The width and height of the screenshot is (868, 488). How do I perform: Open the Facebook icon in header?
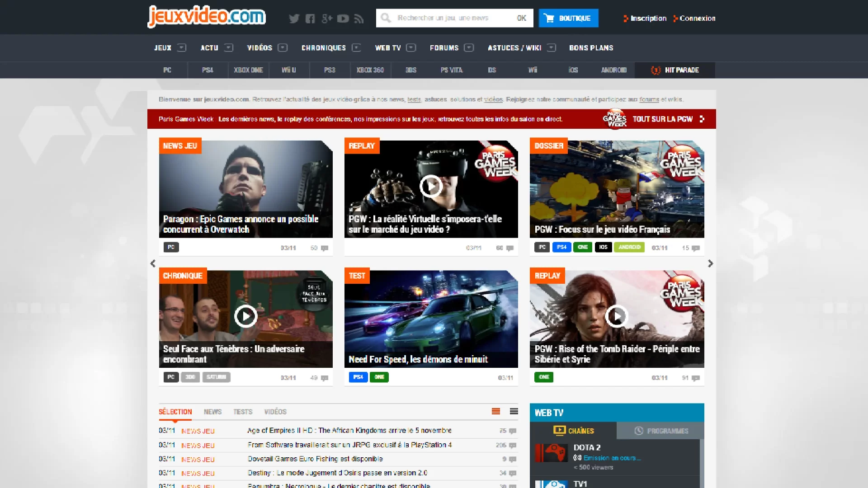310,19
